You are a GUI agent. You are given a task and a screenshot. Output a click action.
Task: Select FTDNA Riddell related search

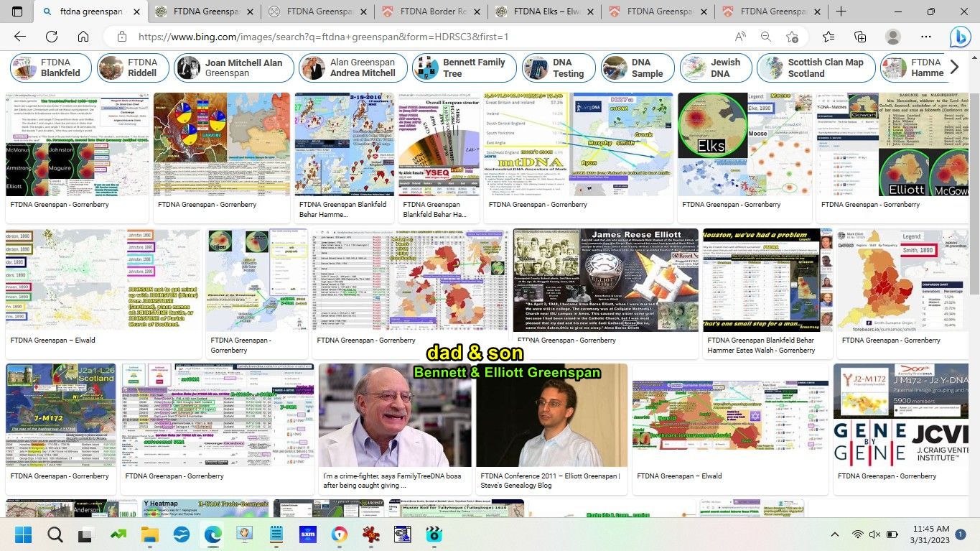click(133, 68)
